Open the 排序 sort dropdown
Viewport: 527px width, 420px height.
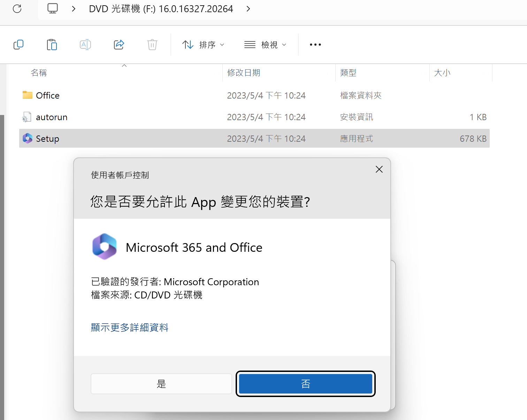203,45
